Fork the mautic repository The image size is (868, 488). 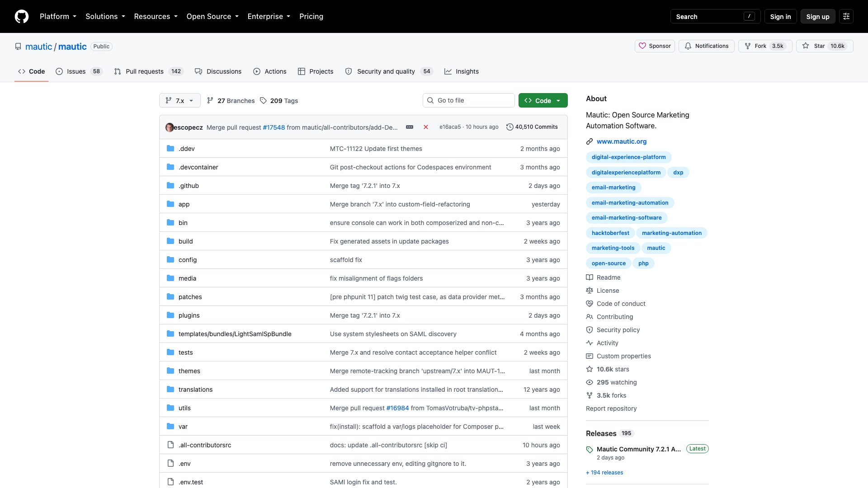pyautogui.click(x=765, y=46)
